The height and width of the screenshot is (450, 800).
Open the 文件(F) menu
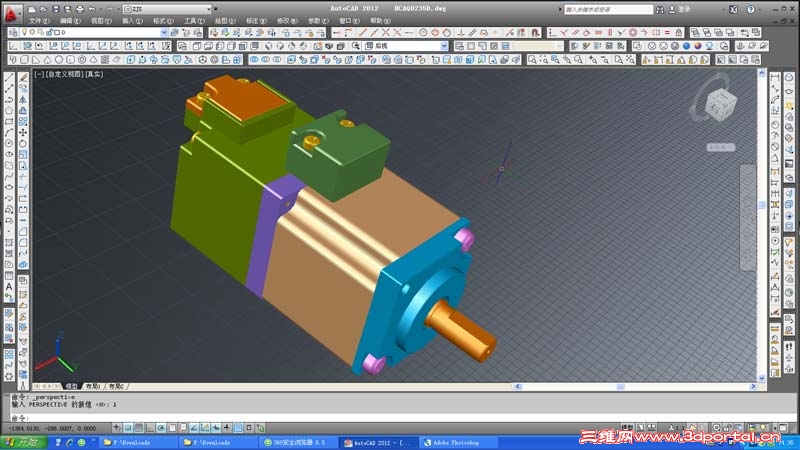[x=39, y=21]
